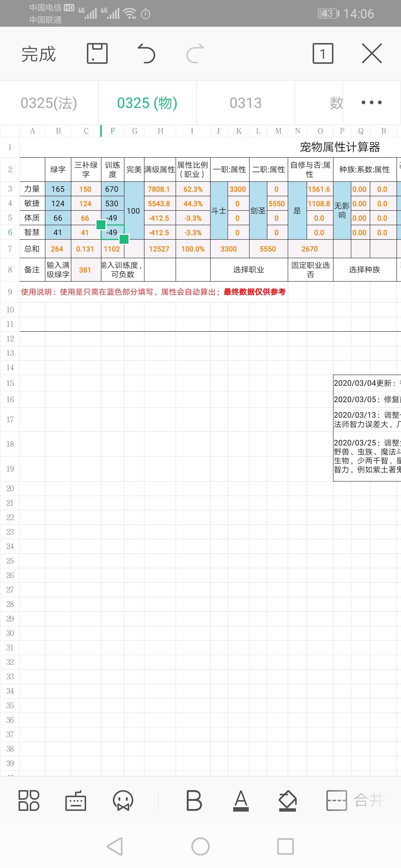Select the 二职 value 5550 in row 4

point(277,203)
